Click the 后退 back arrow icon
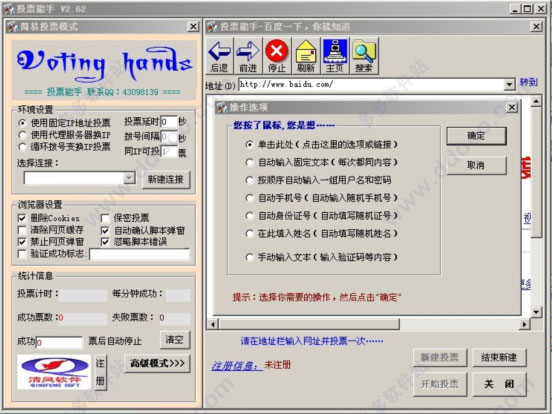This screenshot has width=552, height=414. point(219,56)
